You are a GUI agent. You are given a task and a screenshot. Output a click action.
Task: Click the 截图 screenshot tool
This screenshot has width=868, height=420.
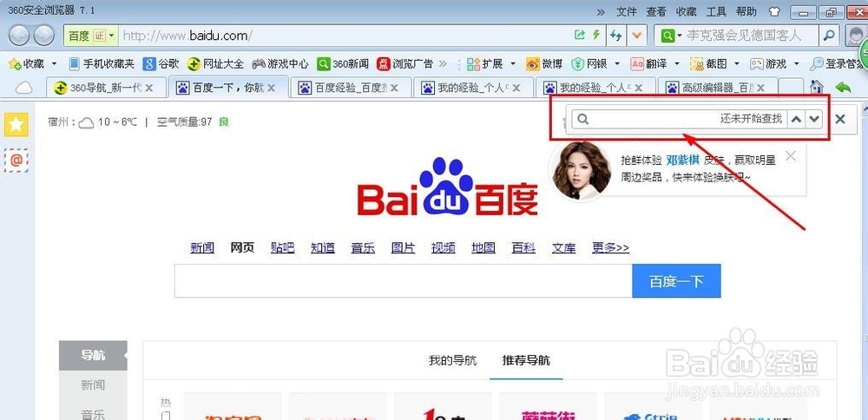[x=708, y=64]
